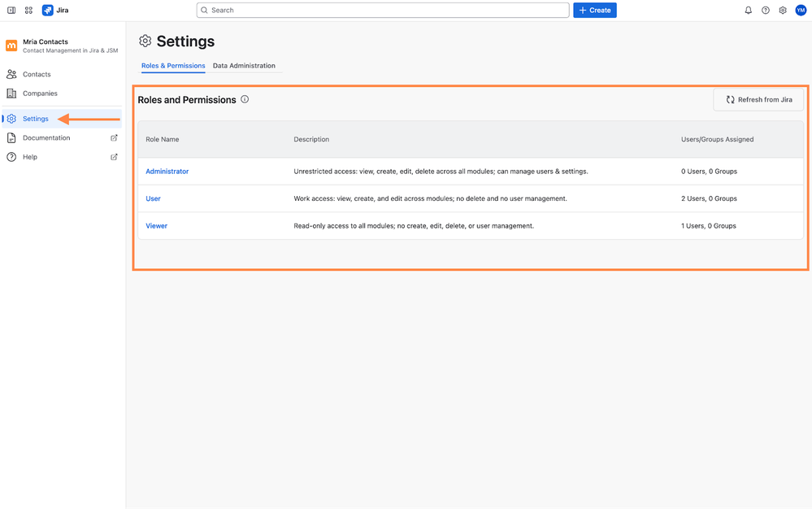Viewport: 812px width, 509px height.
Task: Click the Contacts people icon in the sidebar
Action: click(11, 74)
